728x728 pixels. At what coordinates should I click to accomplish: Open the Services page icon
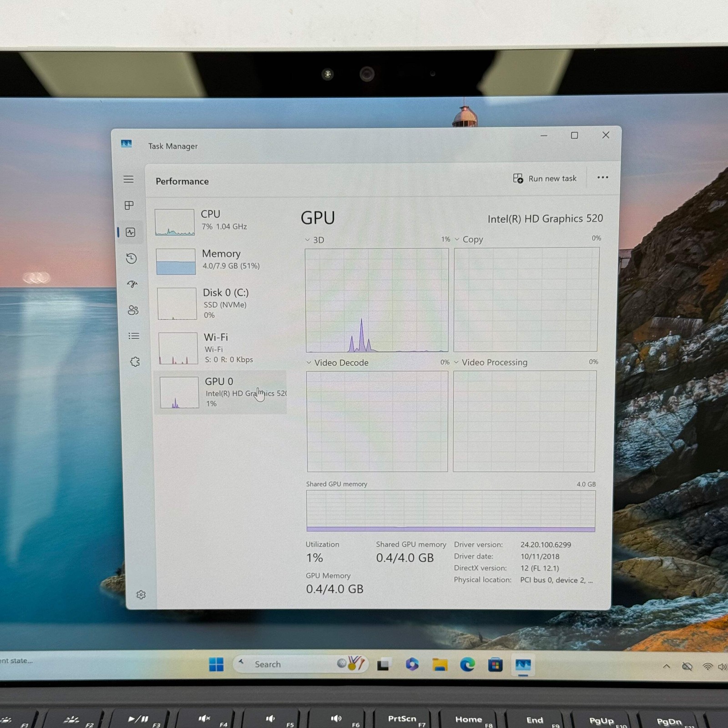[x=135, y=362]
